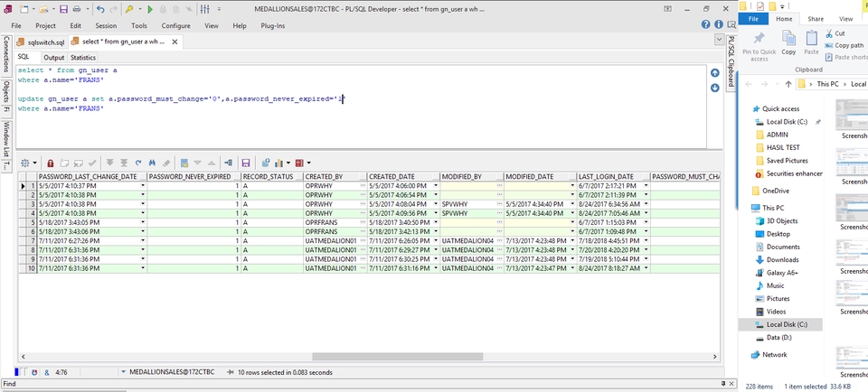Click the binoculars Query by example icon
The width and height of the screenshot is (868, 392).
[x=152, y=163]
